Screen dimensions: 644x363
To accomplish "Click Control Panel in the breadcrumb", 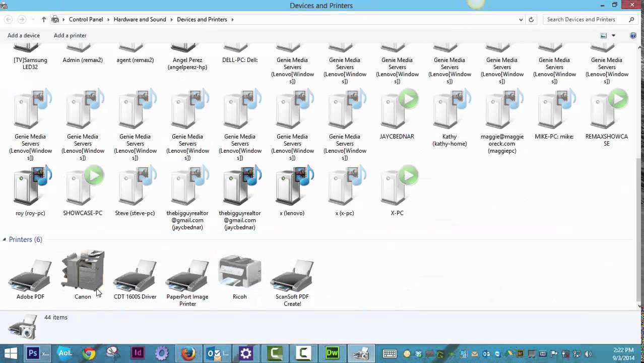I will click(x=86, y=20).
